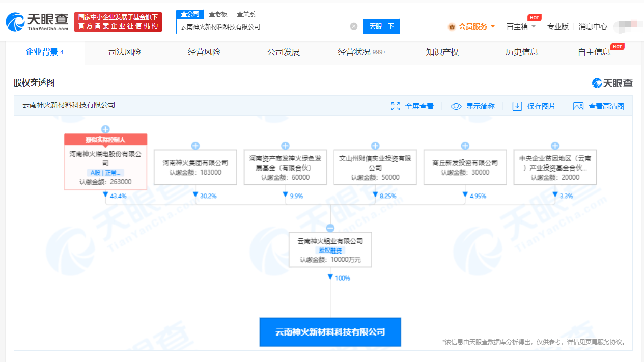The width and height of the screenshot is (644, 362).
Task: Open the 专业版 link
Action: [x=558, y=26]
